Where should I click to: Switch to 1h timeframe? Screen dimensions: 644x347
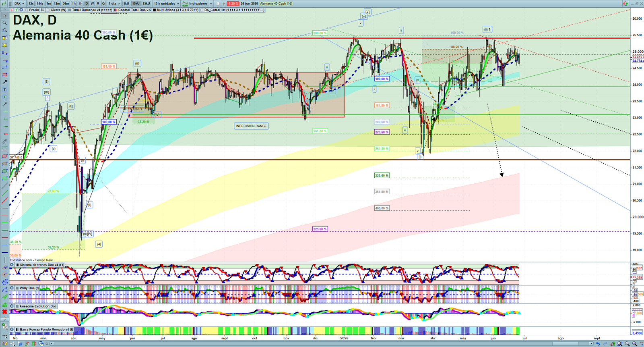pos(74,4)
